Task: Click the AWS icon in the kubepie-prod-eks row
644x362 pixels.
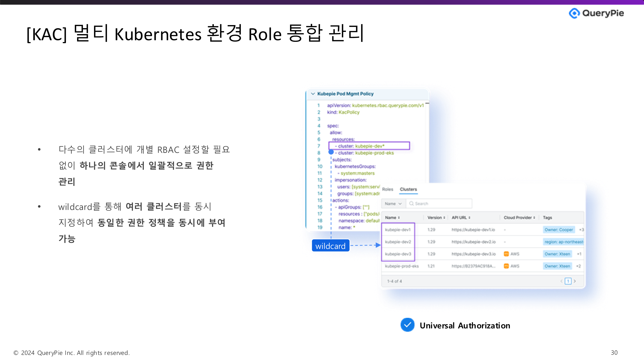Action: click(506, 266)
